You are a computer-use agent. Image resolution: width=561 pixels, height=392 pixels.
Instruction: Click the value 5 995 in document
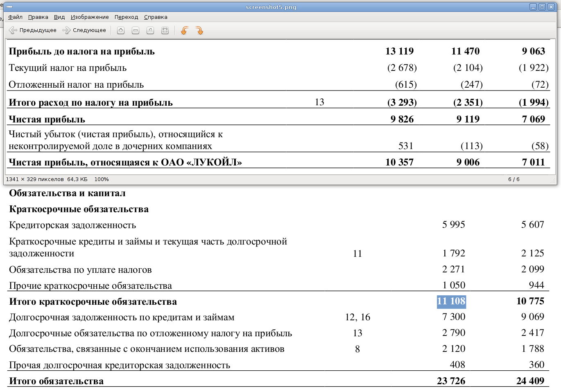coord(454,224)
